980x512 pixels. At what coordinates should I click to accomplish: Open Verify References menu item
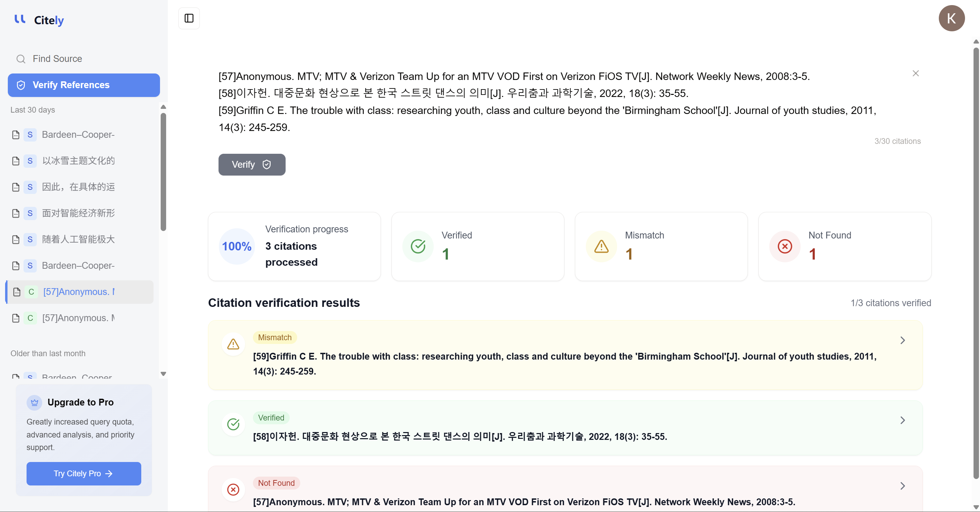pyautogui.click(x=84, y=85)
